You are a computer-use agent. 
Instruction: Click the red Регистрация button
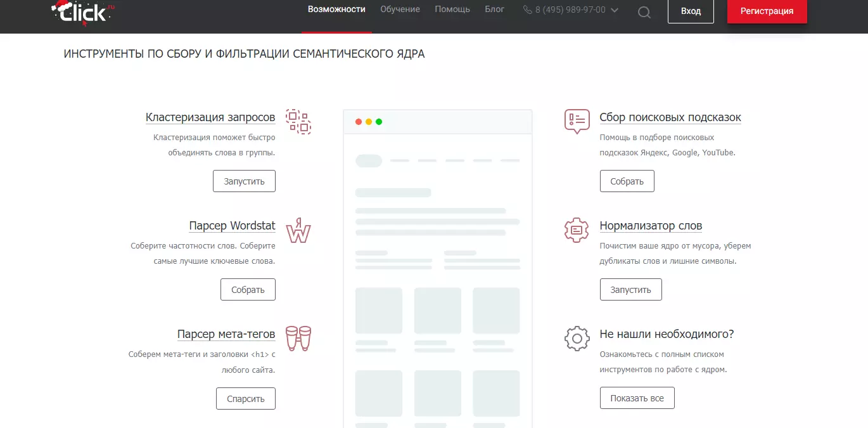click(x=767, y=11)
